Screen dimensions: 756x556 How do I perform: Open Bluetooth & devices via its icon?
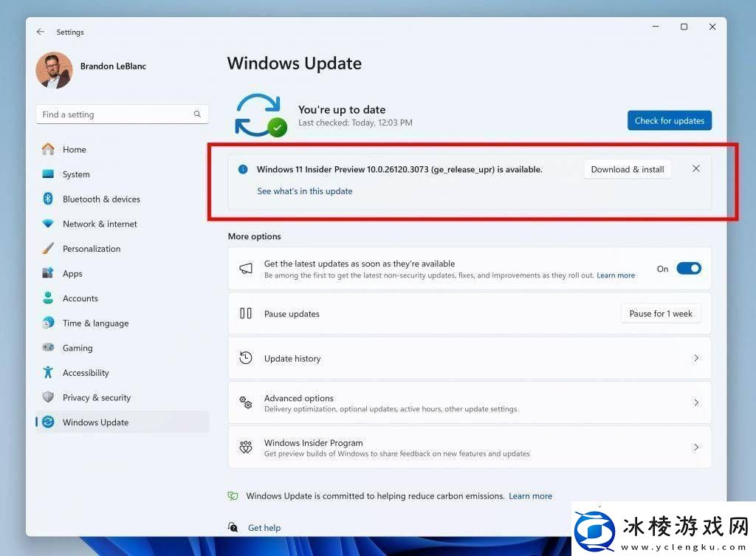(48, 199)
